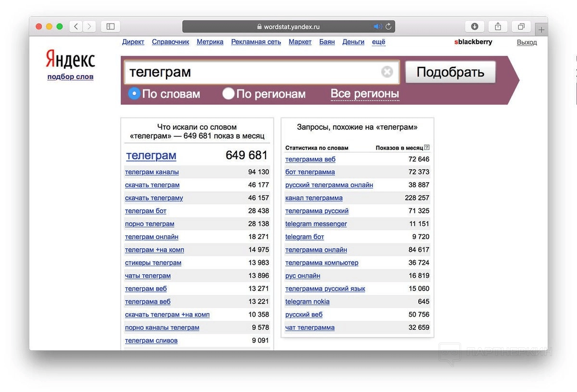Reload the page with the refresh icon
The image size is (577, 392).
[x=389, y=26]
